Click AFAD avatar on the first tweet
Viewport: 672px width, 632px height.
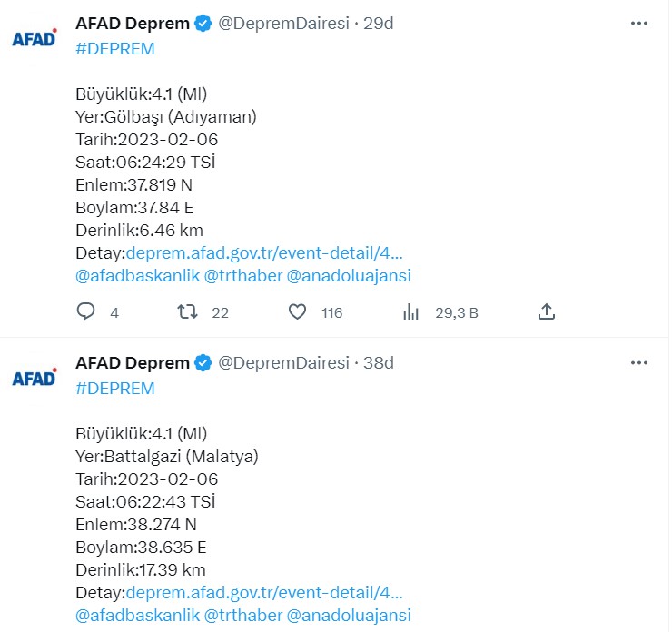coord(35,38)
